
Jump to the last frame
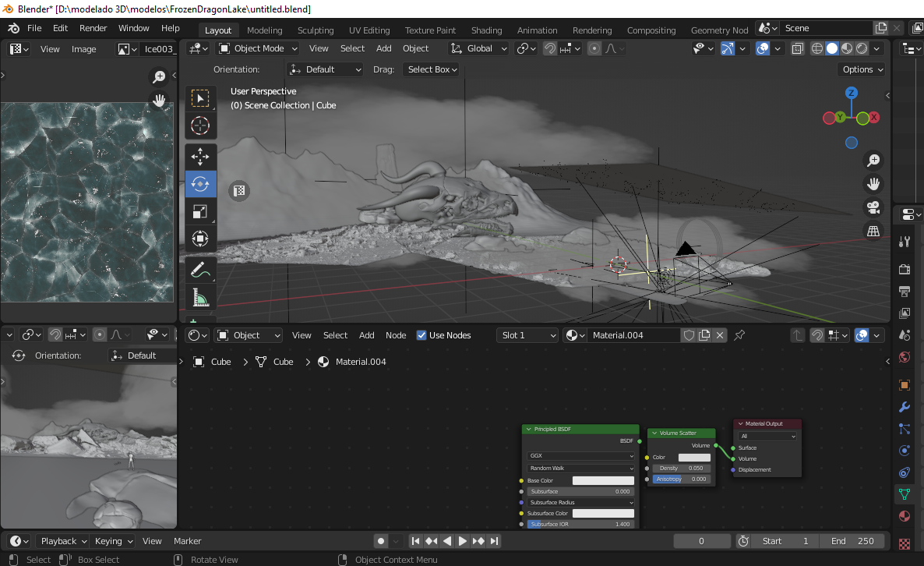495,540
